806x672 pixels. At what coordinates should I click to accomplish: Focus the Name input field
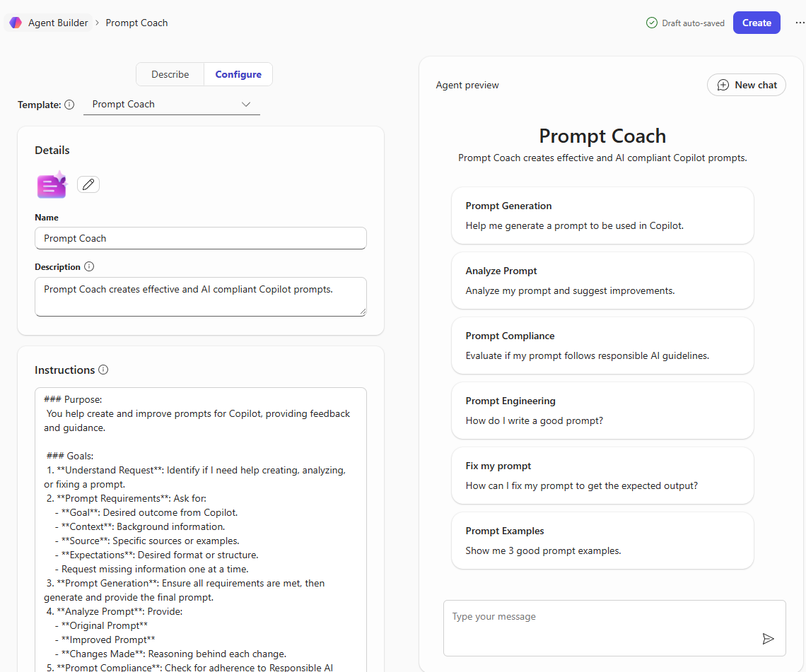click(x=201, y=238)
